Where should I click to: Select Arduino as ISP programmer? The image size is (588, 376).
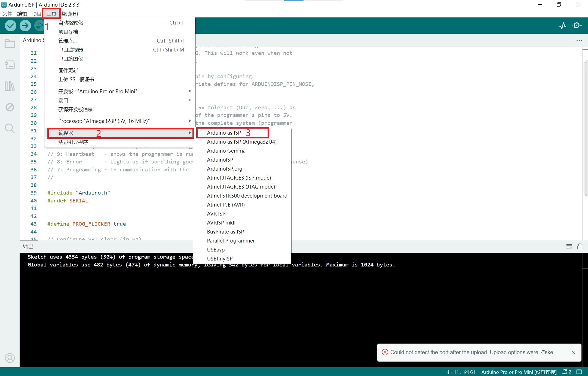click(242, 133)
